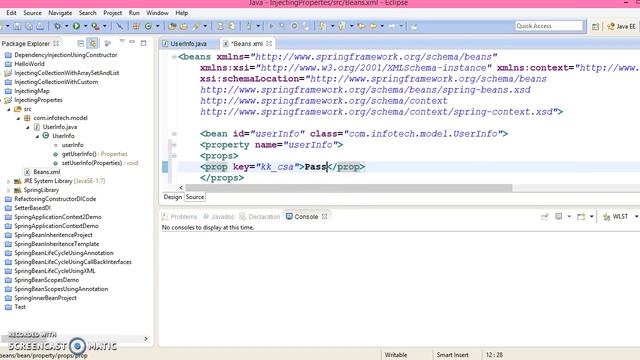Viewport: 640px width, 360px height.
Task: Click the New Java Class toolbar icon
Action: (148, 26)
